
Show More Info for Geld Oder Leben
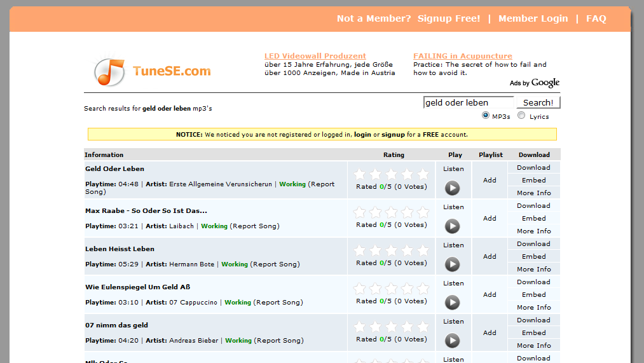click(533, 193)
